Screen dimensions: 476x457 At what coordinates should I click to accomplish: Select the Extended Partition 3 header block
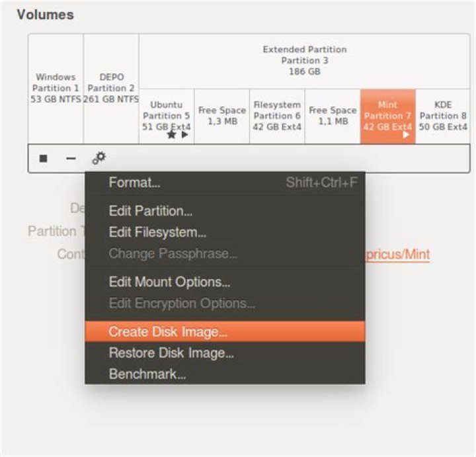305,61
